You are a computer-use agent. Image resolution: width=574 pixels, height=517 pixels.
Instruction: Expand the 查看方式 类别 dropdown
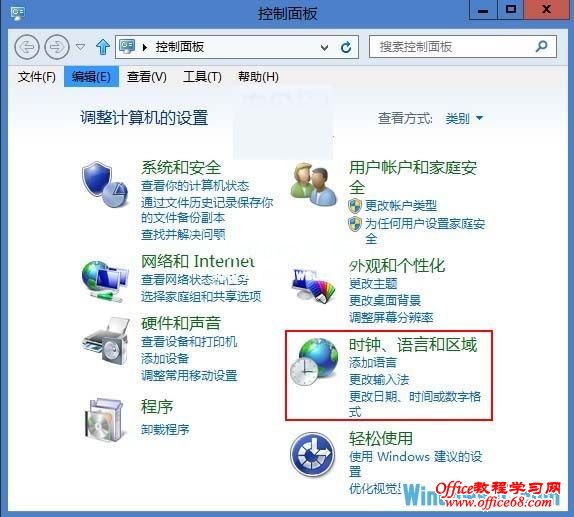point(464,118)
